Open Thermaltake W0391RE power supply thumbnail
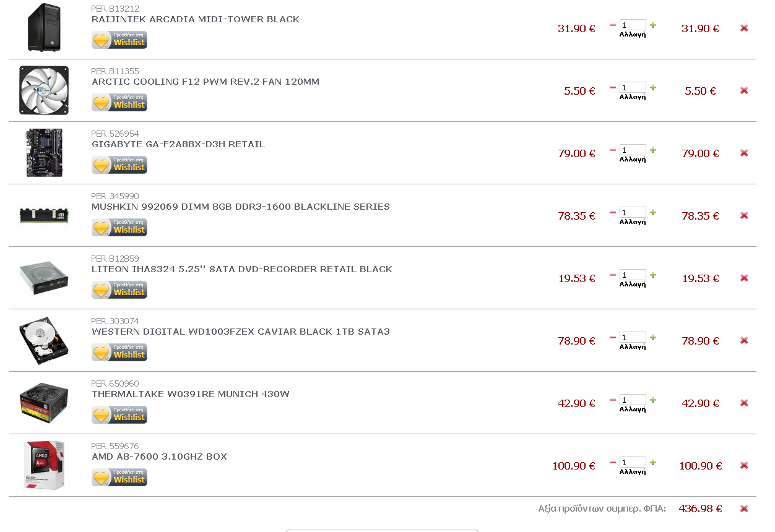 click(x=44, y=403)
